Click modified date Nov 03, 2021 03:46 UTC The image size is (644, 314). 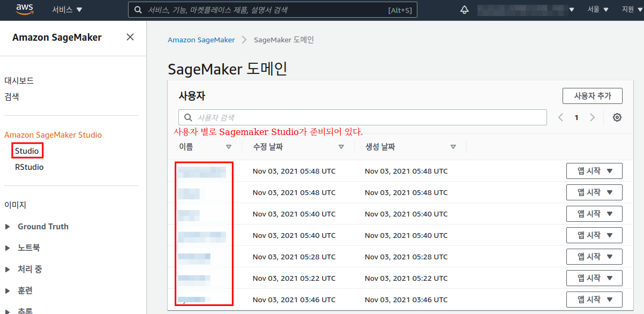[294, 300]
